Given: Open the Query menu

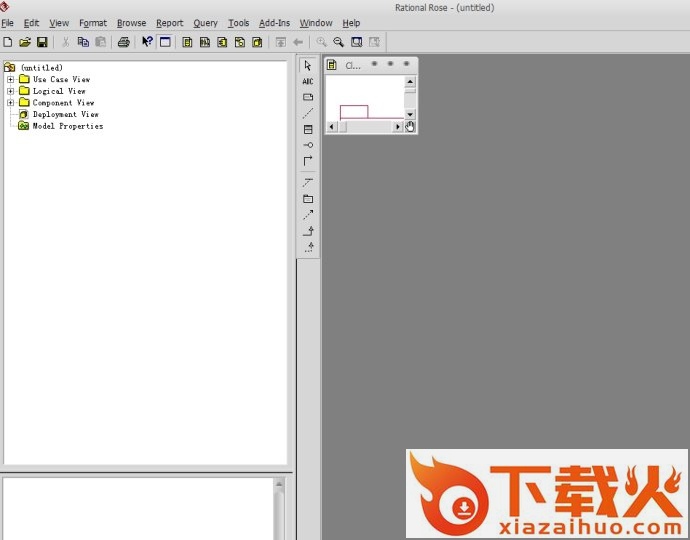Looking at the screenshot, I should (205, 23).
